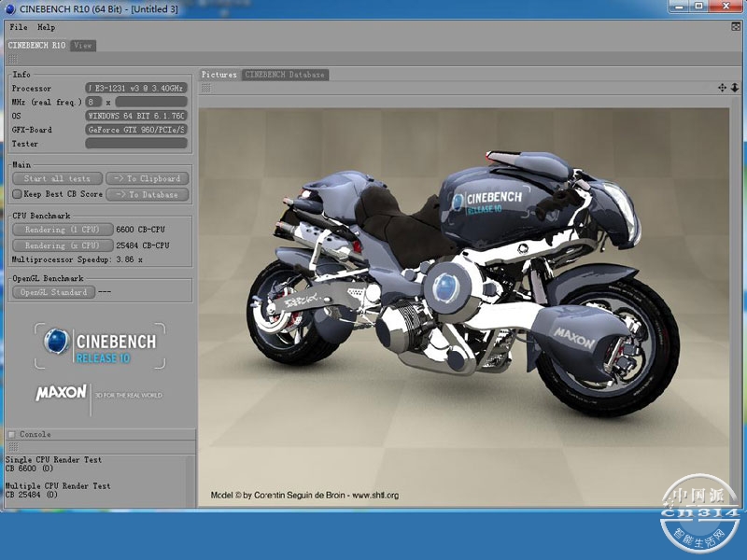
Task: Click the Multiprocessor Speedup 3.86 x text
Action: [78, 259]
